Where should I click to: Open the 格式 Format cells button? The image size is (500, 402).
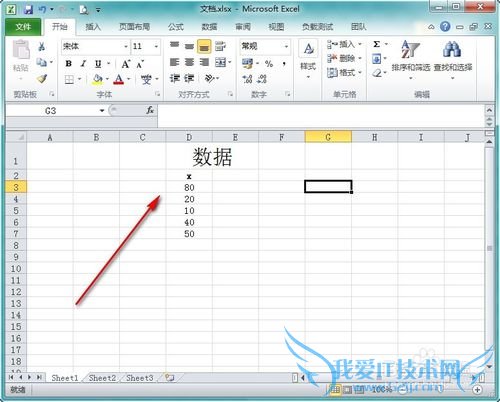(x=344, y=72)
